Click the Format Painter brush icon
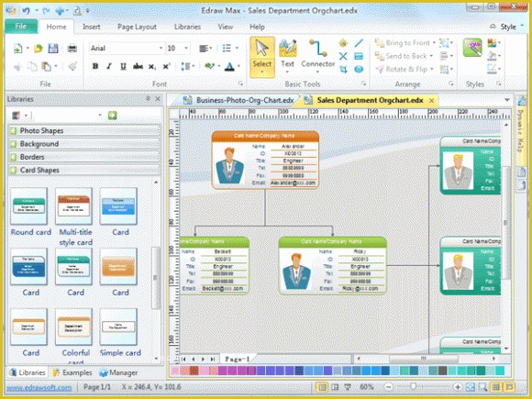The height and width of the screenshot is (399, 532). [72, 66]
